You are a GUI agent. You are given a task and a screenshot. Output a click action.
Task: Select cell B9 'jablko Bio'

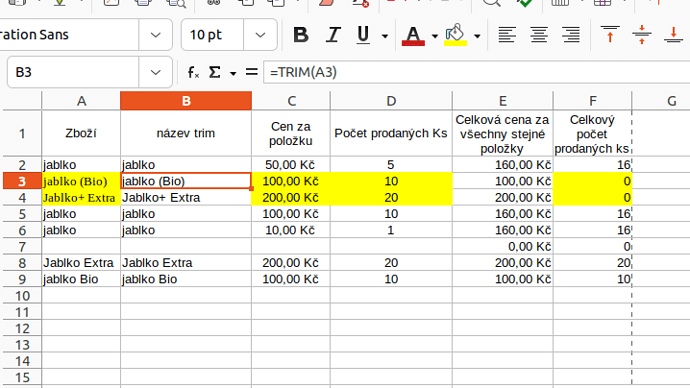tap(186, 279)
